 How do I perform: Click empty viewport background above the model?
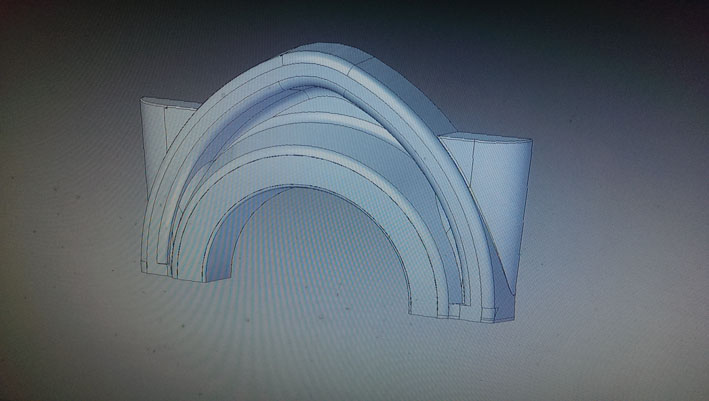[330, 20]
